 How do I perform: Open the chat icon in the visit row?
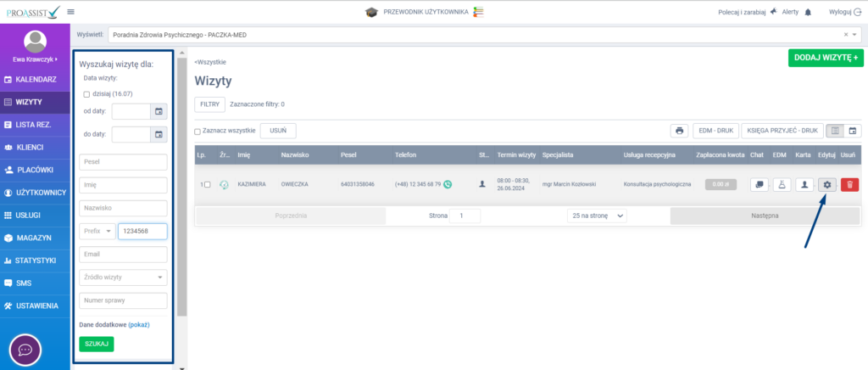coord(758,184)
